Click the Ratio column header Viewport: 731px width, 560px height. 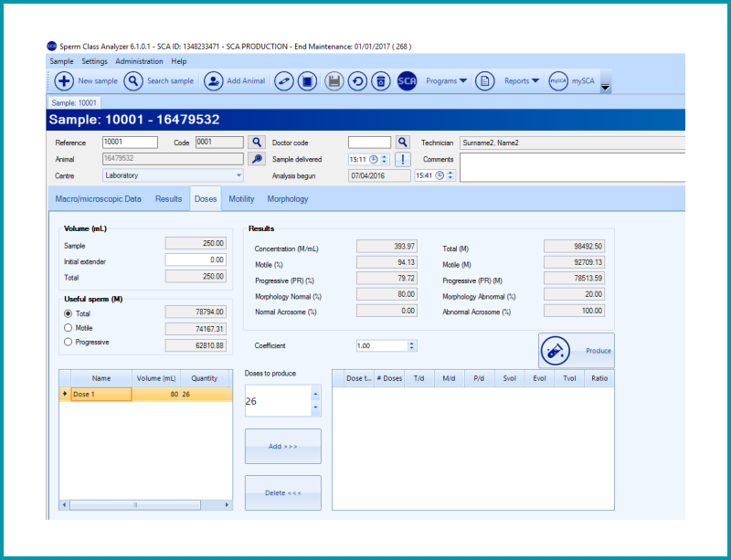(599, 378)
